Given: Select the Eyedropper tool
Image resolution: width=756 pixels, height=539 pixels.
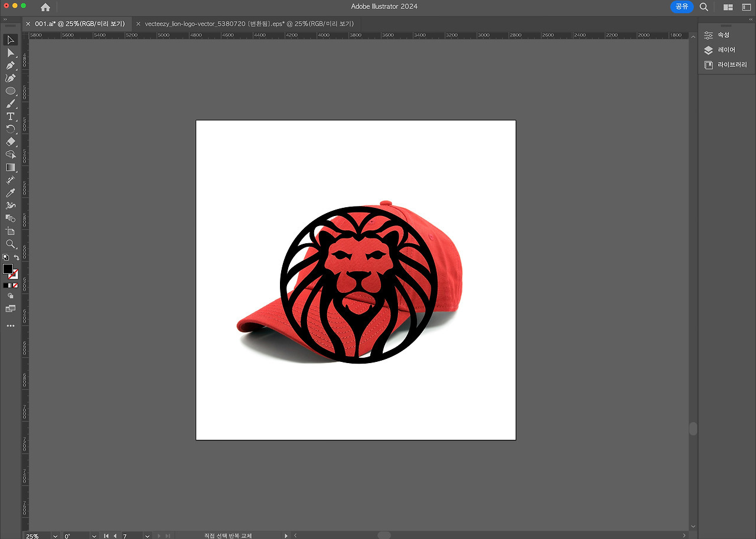Looking at the screenshot, I should tap(10, 193).
